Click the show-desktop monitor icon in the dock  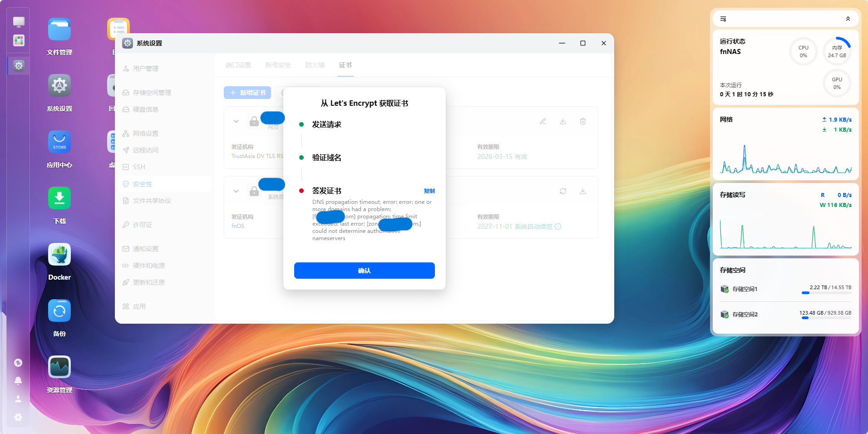[x=19, y=22]
